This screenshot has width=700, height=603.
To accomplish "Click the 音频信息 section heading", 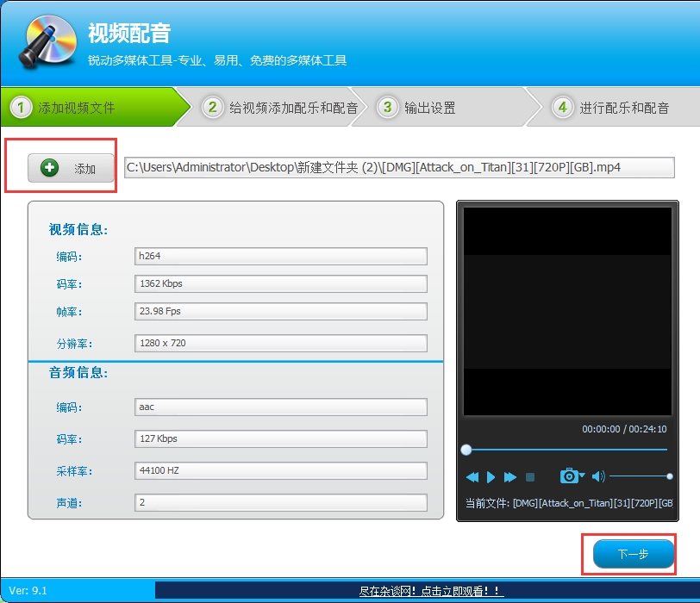I will (x=78, y=372).
